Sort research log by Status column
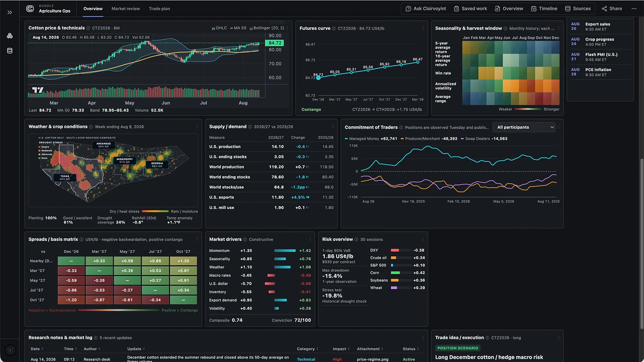The height and width of the screenshot is (362, 644). (411, 349)
